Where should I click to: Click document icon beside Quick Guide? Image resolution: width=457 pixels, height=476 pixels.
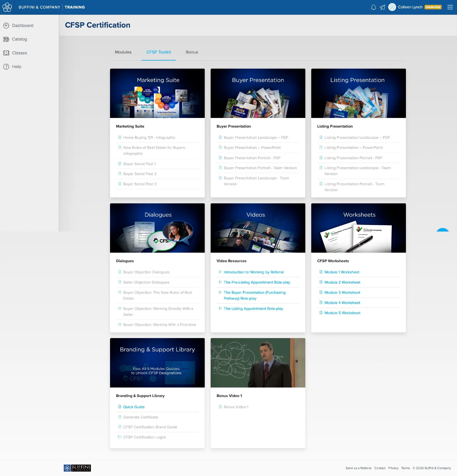point(119,406)
